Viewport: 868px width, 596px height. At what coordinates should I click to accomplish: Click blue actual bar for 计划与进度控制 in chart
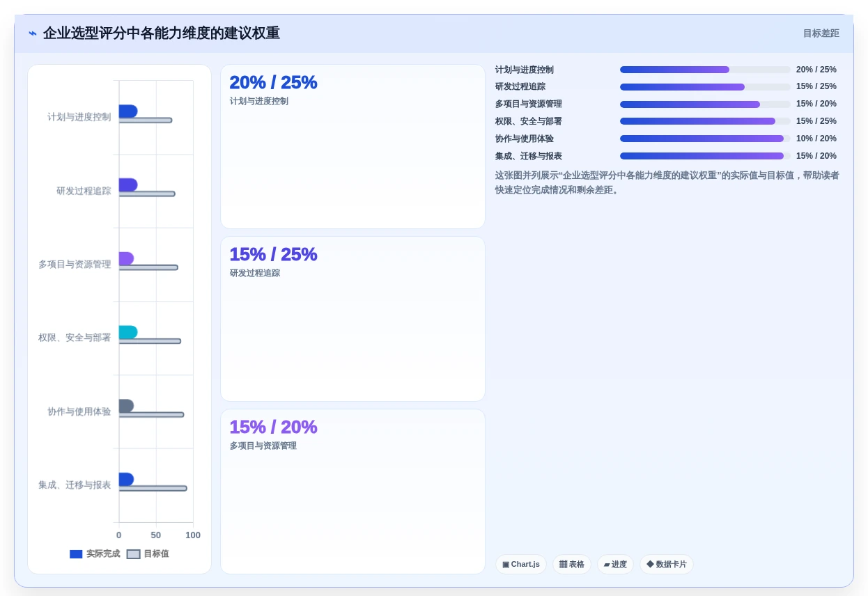coord(128,111)
